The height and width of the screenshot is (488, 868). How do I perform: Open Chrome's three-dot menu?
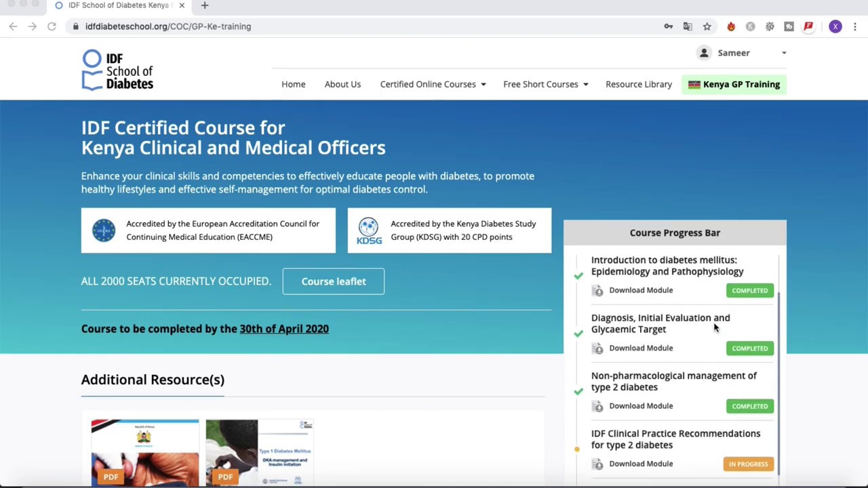tap(855, 26)
